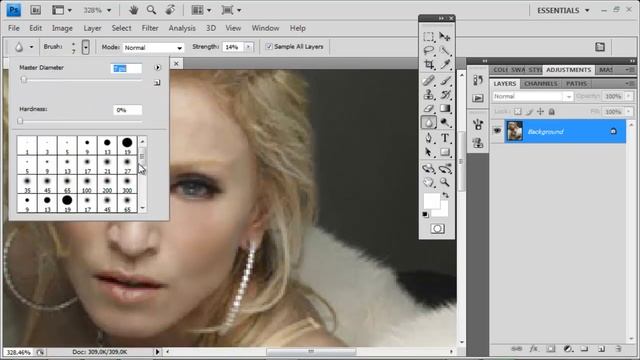Open the Image menu

click(x=62, y=28)
